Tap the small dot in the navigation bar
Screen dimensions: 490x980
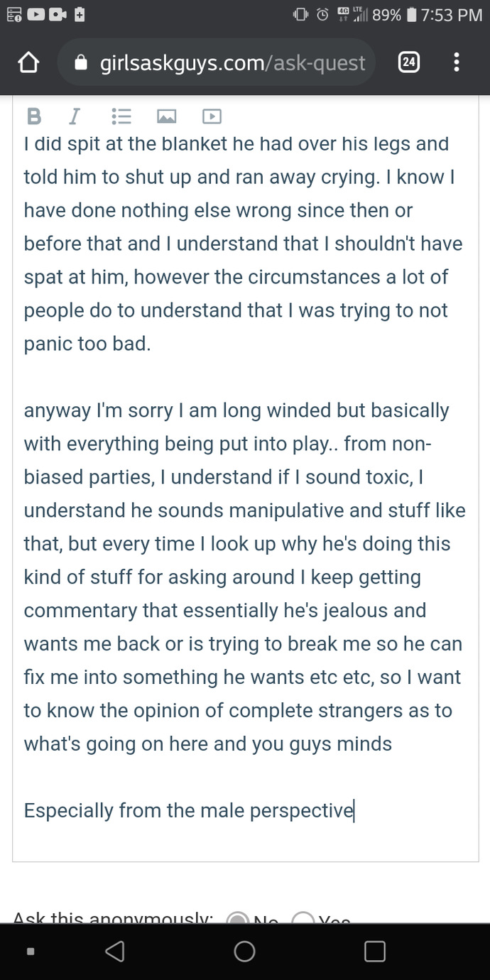pyautogui.click(x=30, y=952)
